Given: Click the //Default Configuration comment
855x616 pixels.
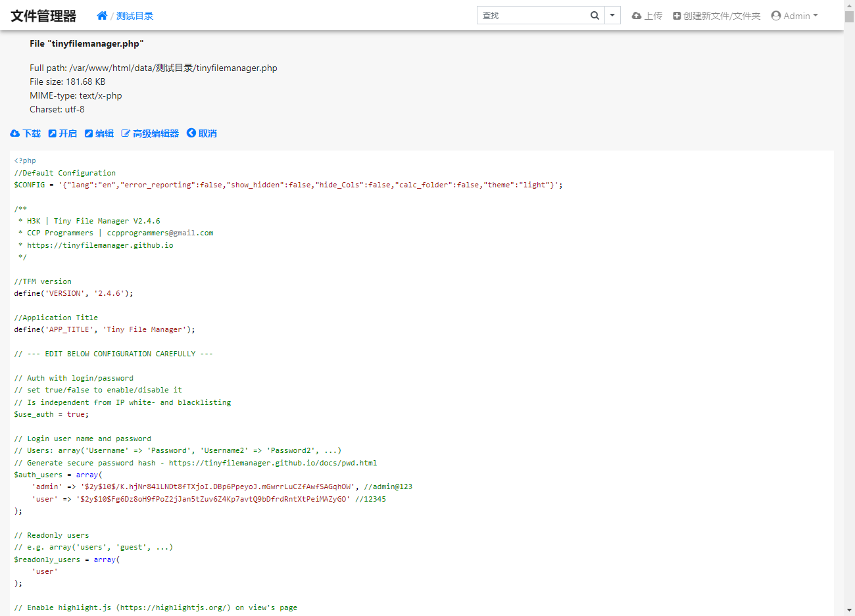Looking at the screenshot, I should 64,173.
